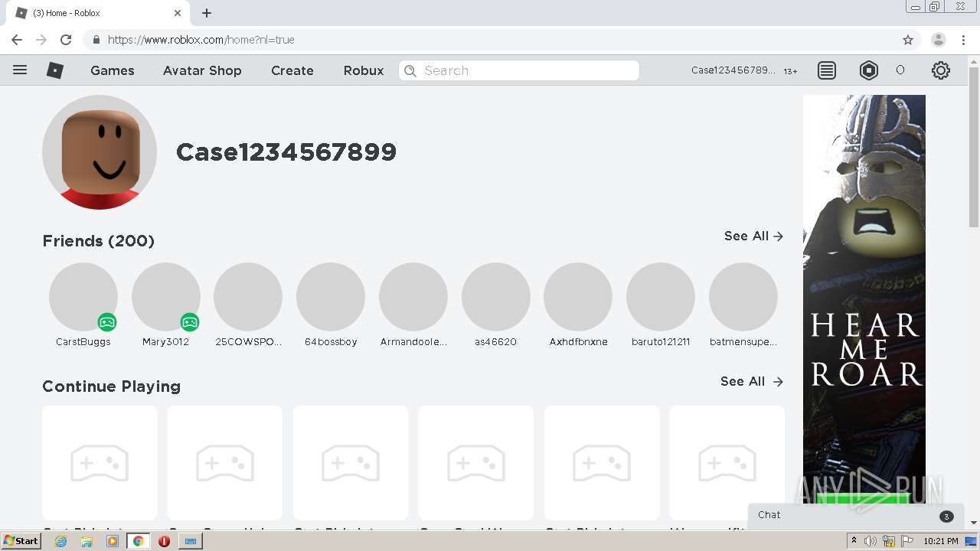This screenshot has height=551, width=980.
Task: Click the search magnifier icon
Action: pos(410,70)
